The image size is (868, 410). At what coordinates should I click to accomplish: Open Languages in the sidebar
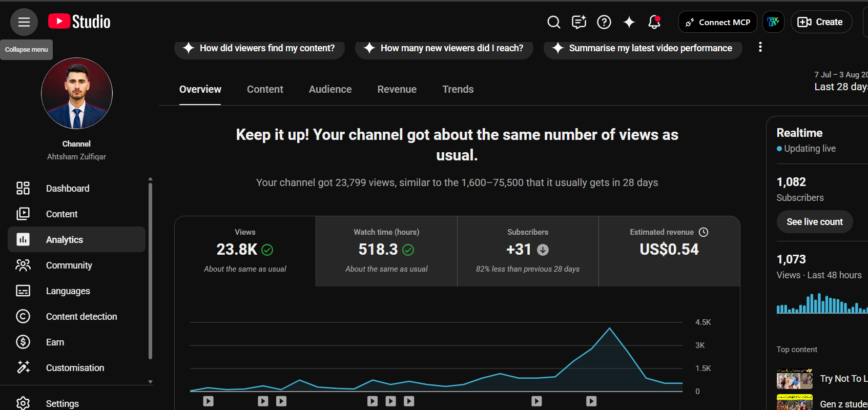[x=77, y=291]
